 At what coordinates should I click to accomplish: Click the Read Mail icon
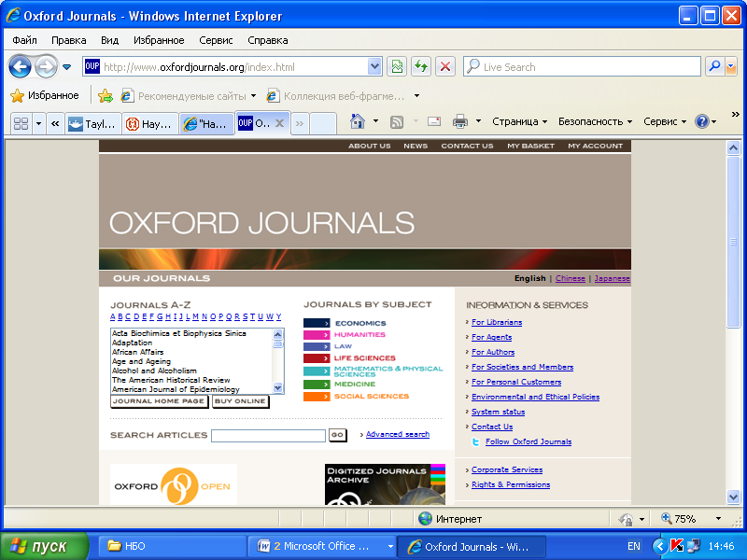point(434,121)
